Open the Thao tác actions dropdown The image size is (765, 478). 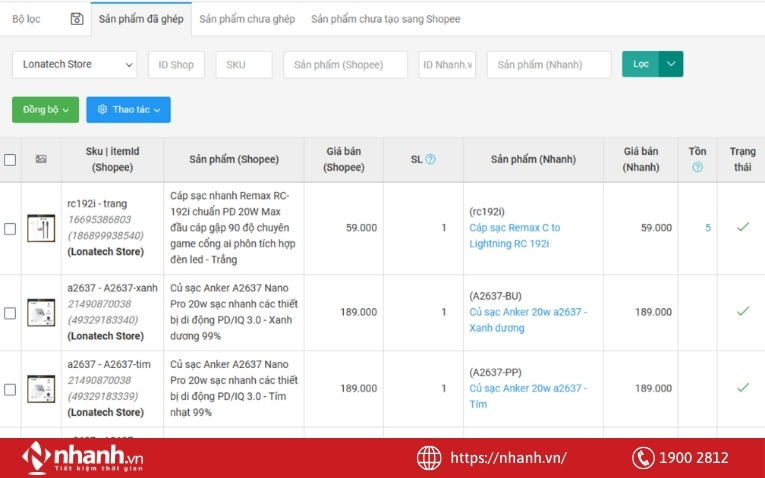(x=128, y=110)
